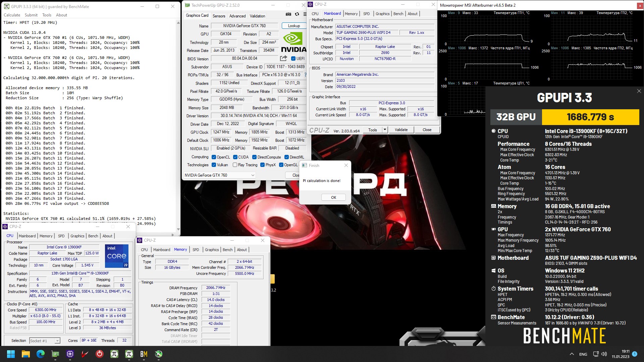Switch to Sensors tab in GPU-Z
Screen dimensions: 644x362
point(219,16)
